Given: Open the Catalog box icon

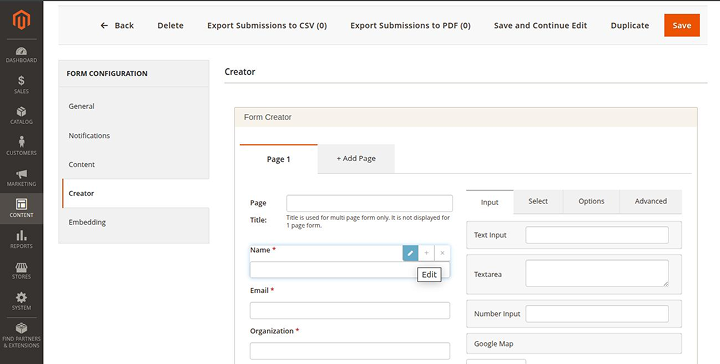Looking at the screenshot, I should [x=21, y=112].
